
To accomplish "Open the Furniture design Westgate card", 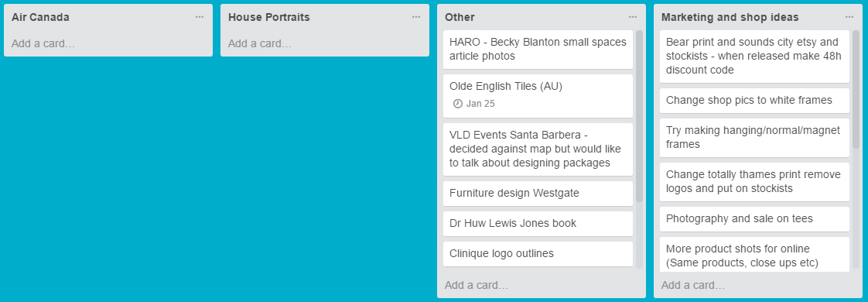I will (x=538, y=194).
